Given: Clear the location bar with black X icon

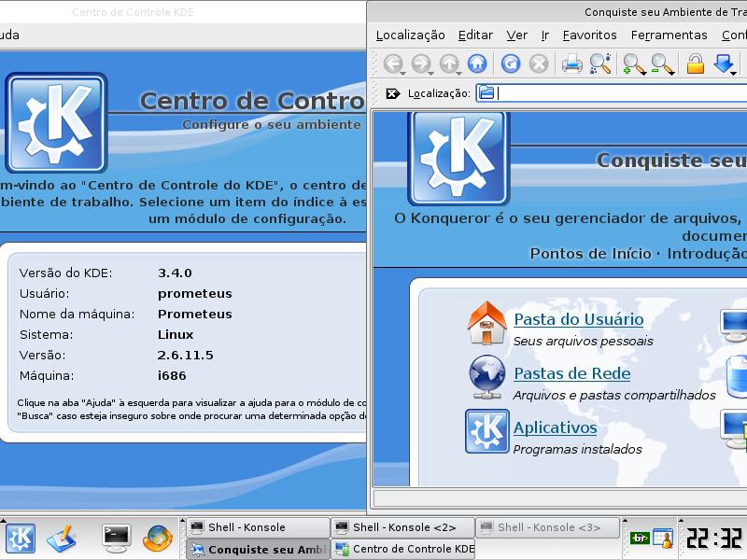Looking at the screenshot, I should 392,93.
